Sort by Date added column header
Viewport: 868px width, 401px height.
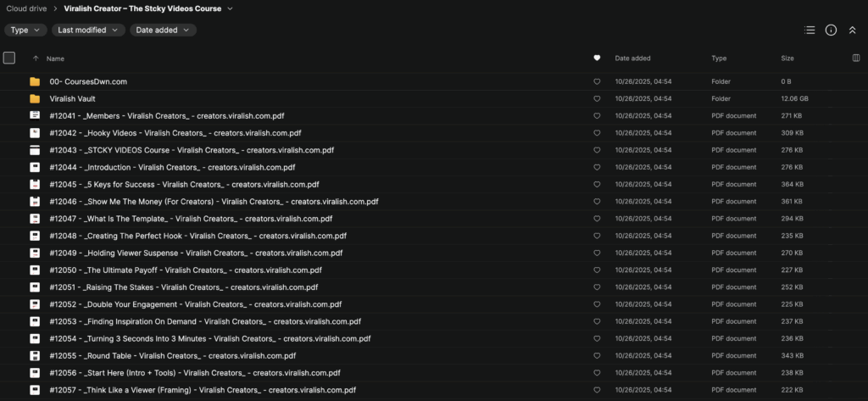pos(632,58)
